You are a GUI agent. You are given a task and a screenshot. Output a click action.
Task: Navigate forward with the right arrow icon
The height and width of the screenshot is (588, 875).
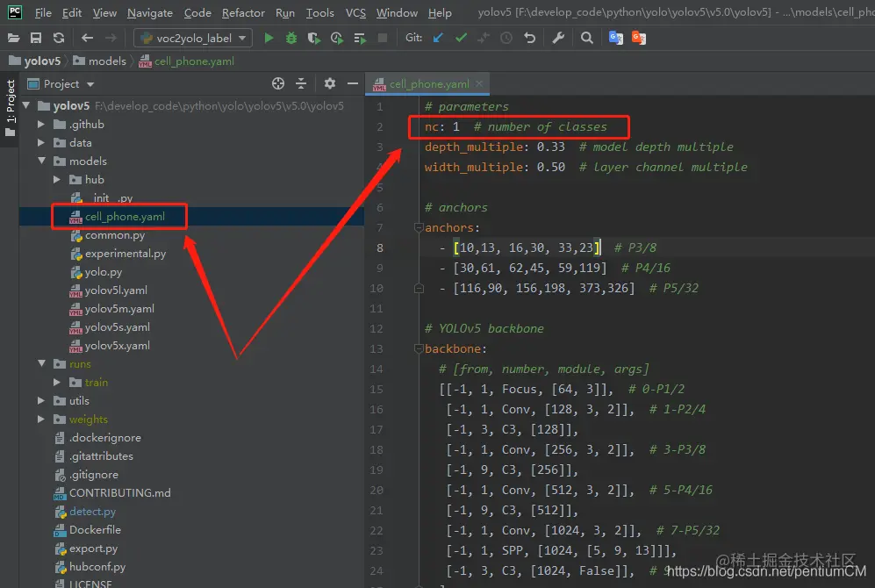[111, 38]
